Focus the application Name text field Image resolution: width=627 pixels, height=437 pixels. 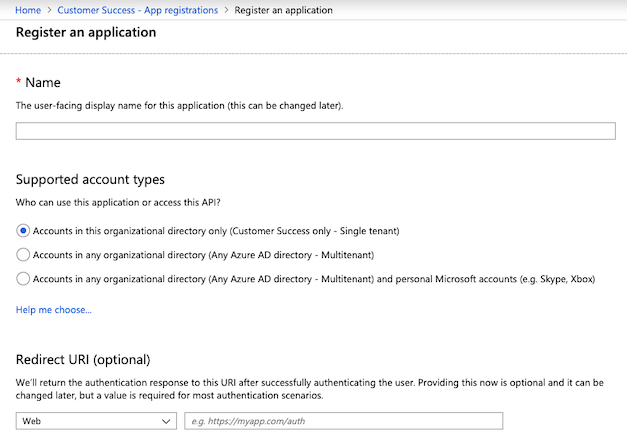(x=315, y=131)
